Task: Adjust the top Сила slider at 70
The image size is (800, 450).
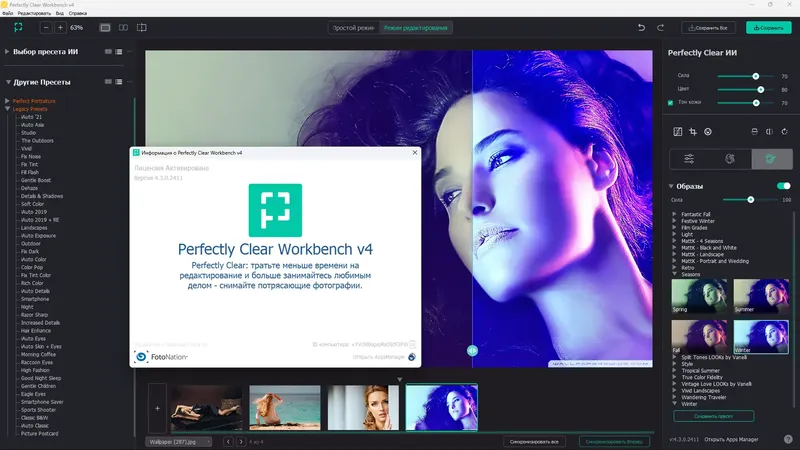Action: [x=756, y=76]
